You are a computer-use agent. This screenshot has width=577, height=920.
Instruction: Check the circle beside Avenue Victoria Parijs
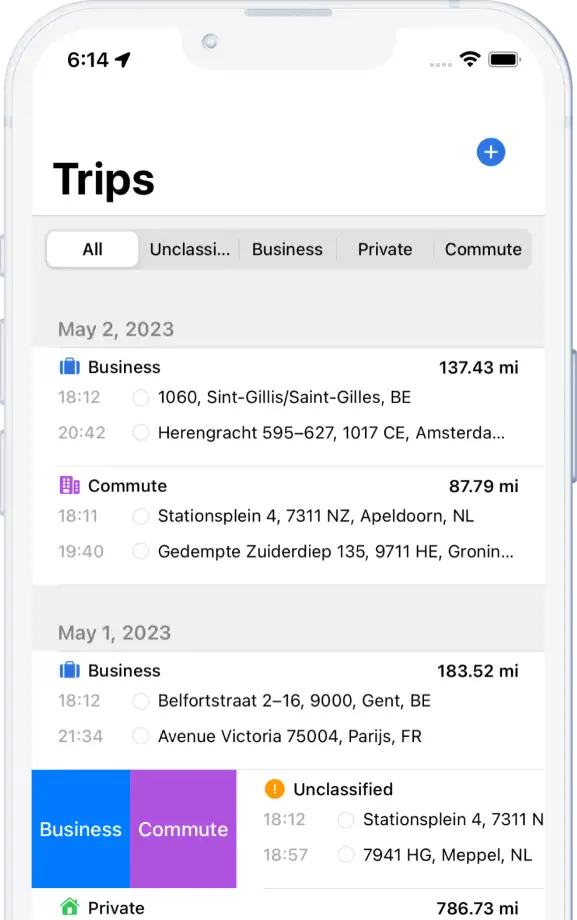[x=140, y=736]
